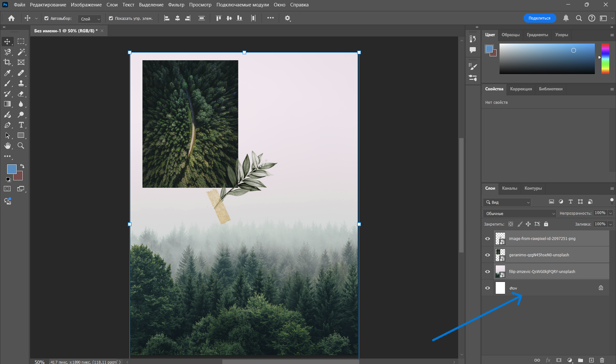This screenshot has height=364, width=616.
Task: Activate the Hand tool
Action: (x=7, y=146)
